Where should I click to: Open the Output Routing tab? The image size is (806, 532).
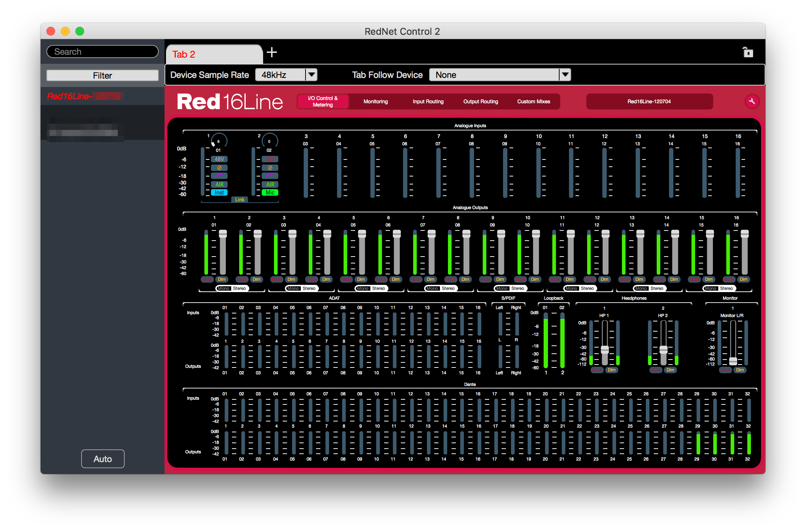coord(481,101)
